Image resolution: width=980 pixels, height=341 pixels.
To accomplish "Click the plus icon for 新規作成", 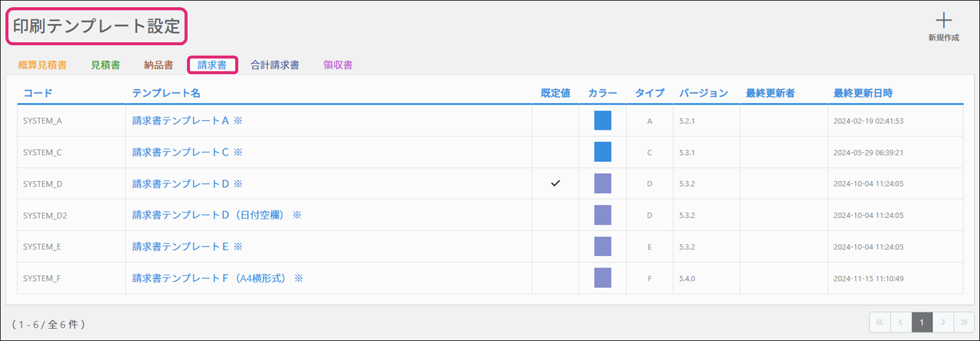I will [x=943, y=21].
